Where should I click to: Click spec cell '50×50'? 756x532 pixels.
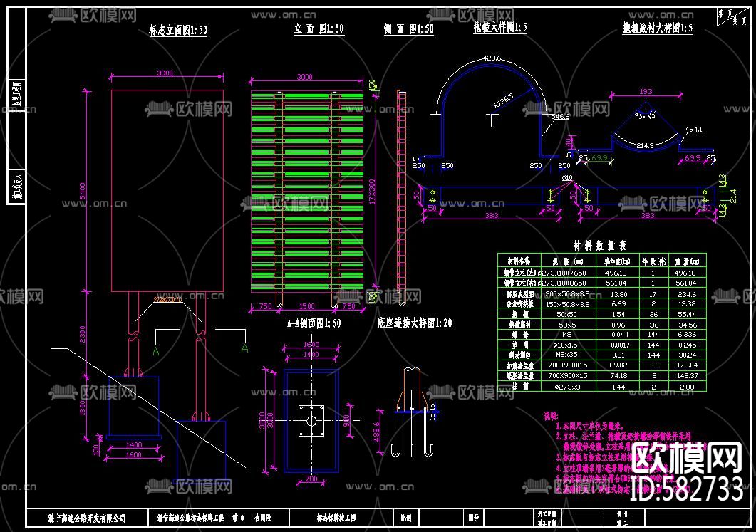(567, 314)
